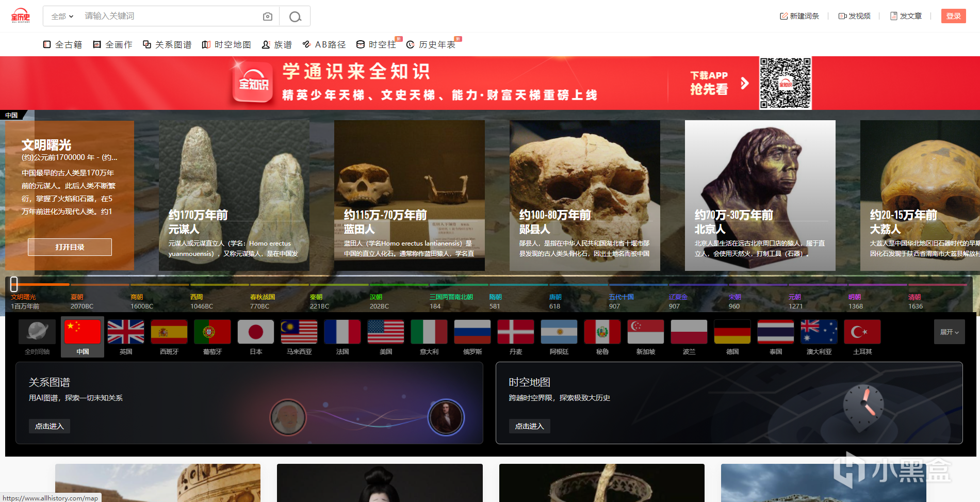Screen dimensions: 980x502
Task: Open the 族谱 menu item
Action: pyautogui.click(x=276, y=45)
